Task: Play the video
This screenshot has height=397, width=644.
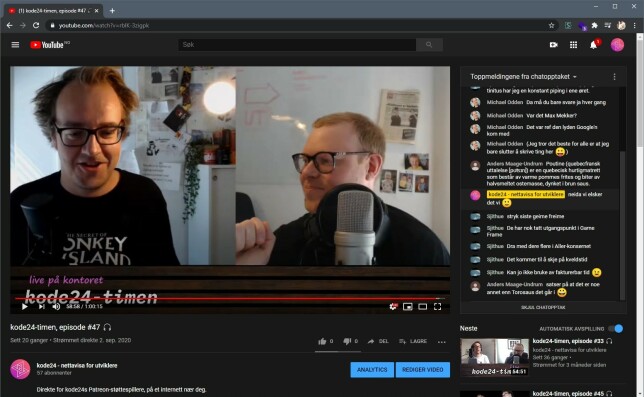Action: 25,306
